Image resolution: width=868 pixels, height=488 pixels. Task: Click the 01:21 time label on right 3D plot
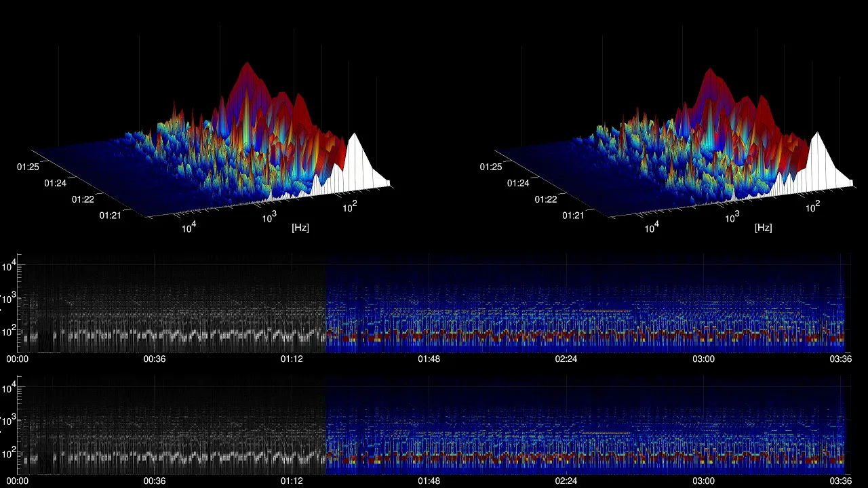point(574,216)
